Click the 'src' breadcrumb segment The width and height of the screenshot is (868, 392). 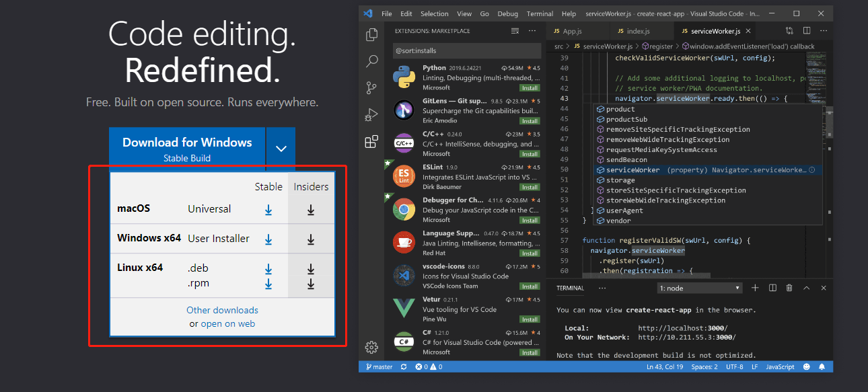tap(558, 46)
